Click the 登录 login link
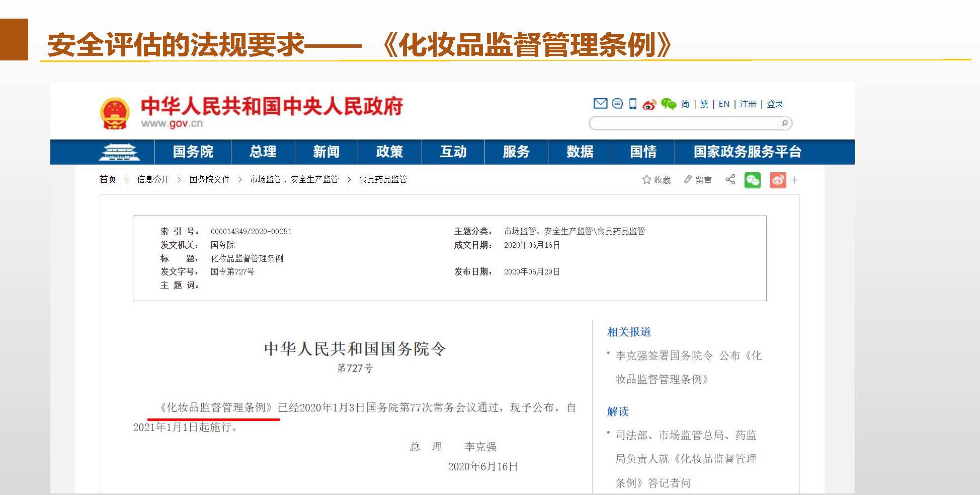The image size is (980, 495). (x=775, y=104)
